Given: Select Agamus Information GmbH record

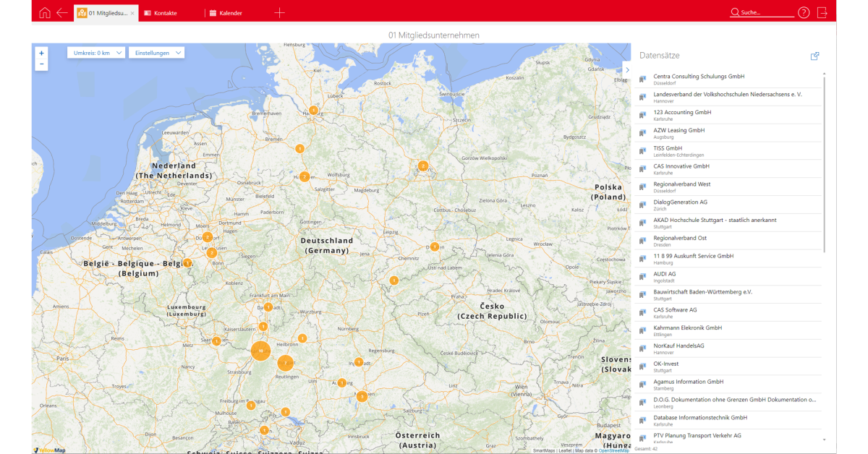Looking at the screenshot, I should tap(728, 385).
